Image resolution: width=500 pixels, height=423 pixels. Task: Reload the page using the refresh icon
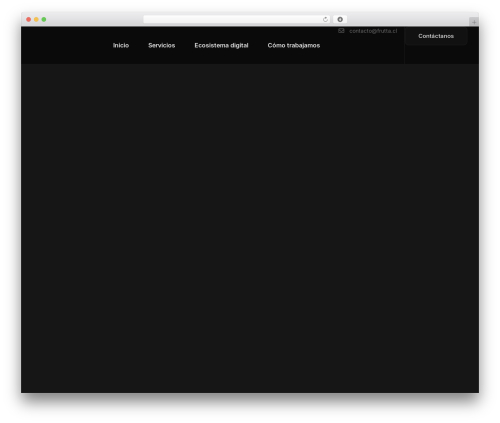pyautogui.click(x=325, y=19)
